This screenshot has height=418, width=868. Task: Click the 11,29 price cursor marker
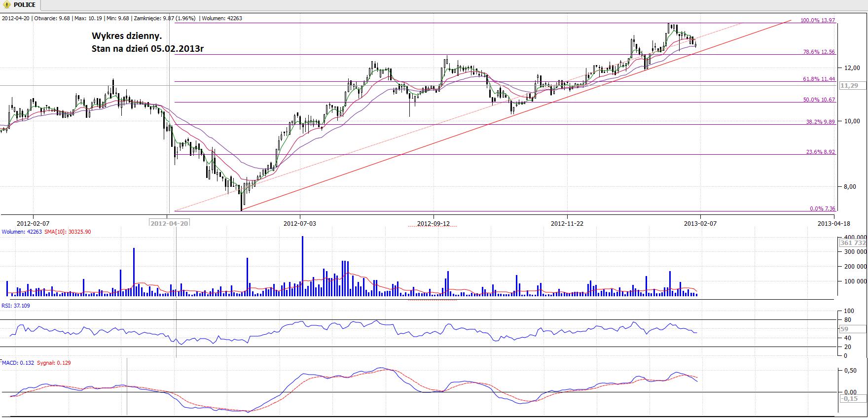tap(852, 86)
